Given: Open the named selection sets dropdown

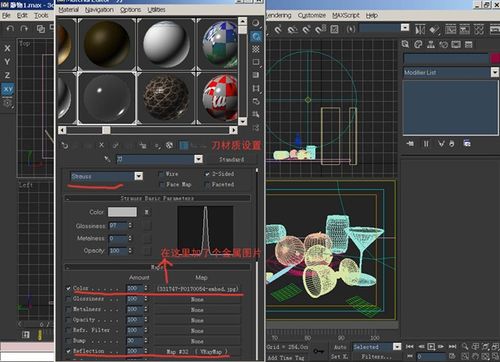Looking at the screenshot, I should (x=405, y=28).
